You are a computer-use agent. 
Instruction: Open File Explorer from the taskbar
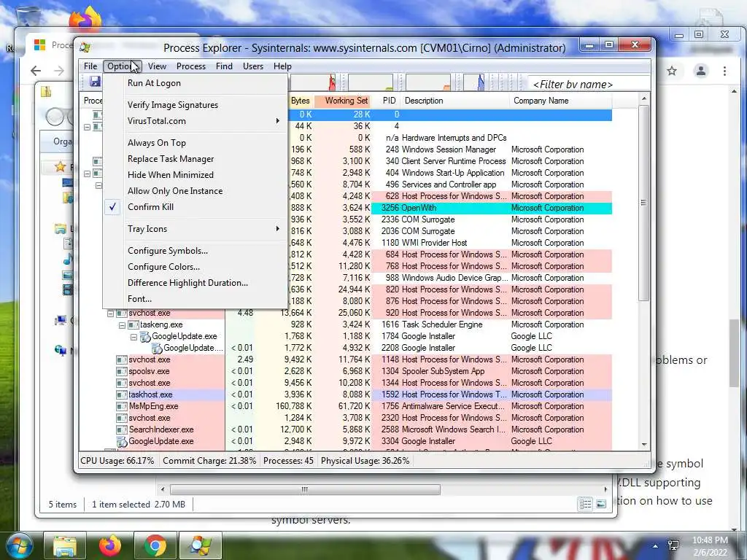(65, 545)
